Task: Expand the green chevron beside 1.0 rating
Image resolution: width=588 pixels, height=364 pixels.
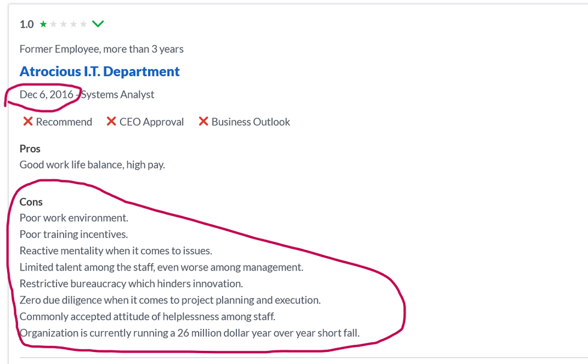Action: (98, 24)
